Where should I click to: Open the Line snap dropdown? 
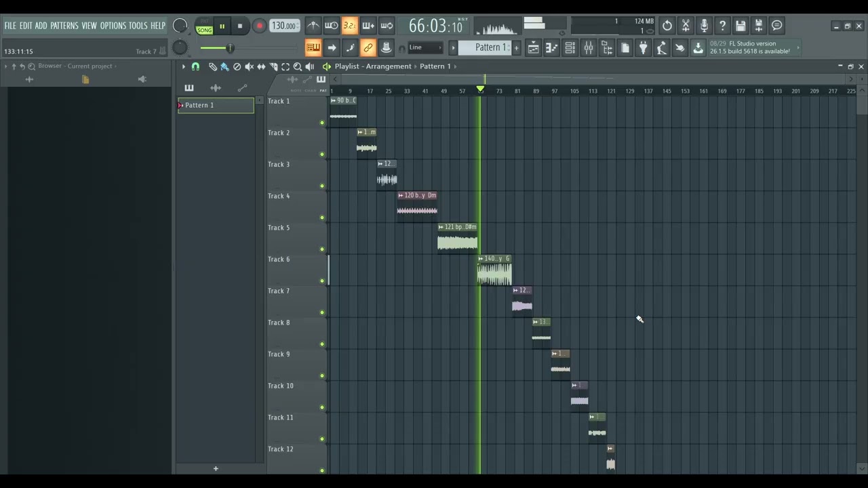point(425,47)
